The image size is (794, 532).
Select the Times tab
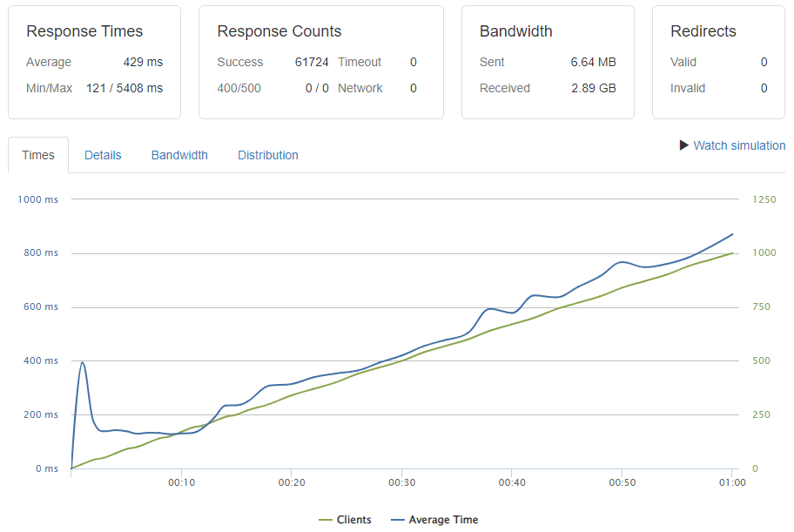[38, 155]
